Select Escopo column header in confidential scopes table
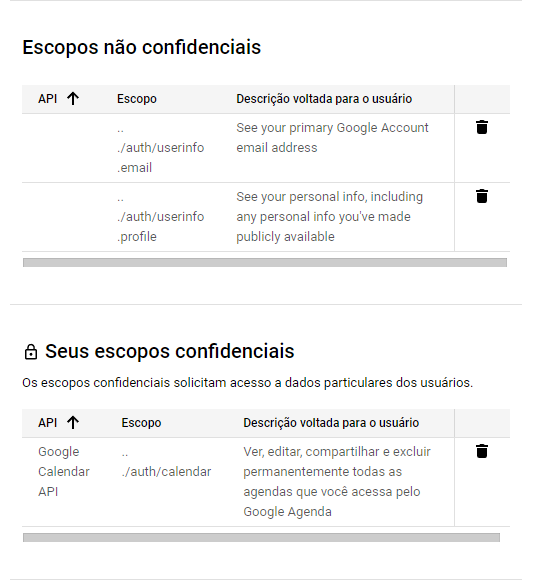 tap(141, 423)
